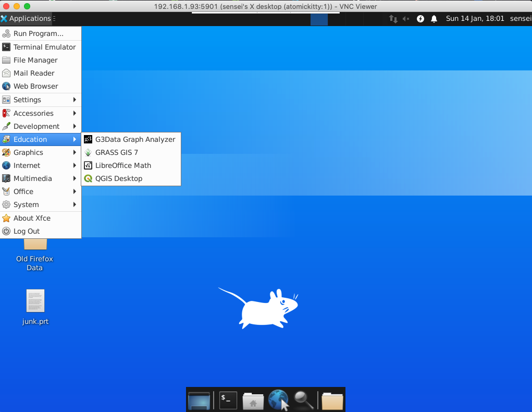Click the G3Data Graph Analyzer icon

[x=88, y=139]
